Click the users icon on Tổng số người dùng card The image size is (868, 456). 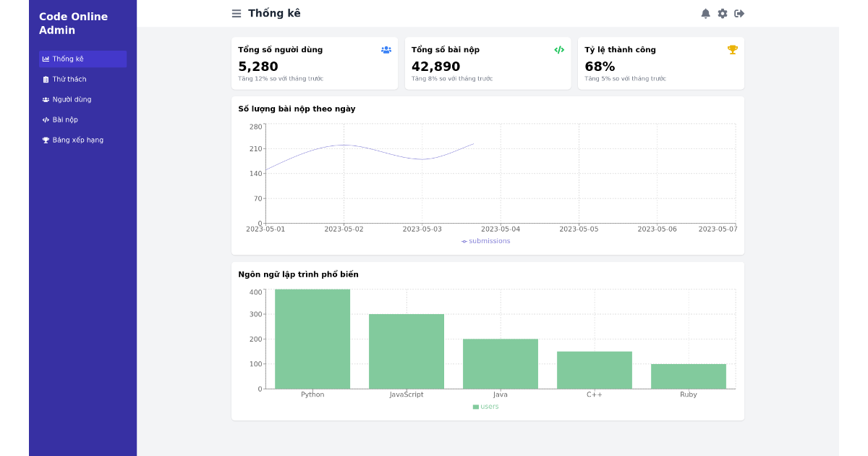click(x=386, y=49)
